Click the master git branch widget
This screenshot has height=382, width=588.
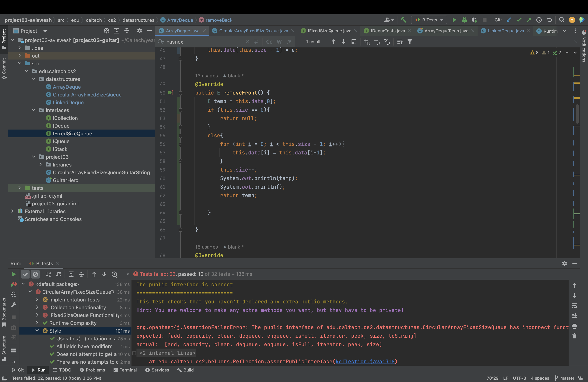coord(564,378)
